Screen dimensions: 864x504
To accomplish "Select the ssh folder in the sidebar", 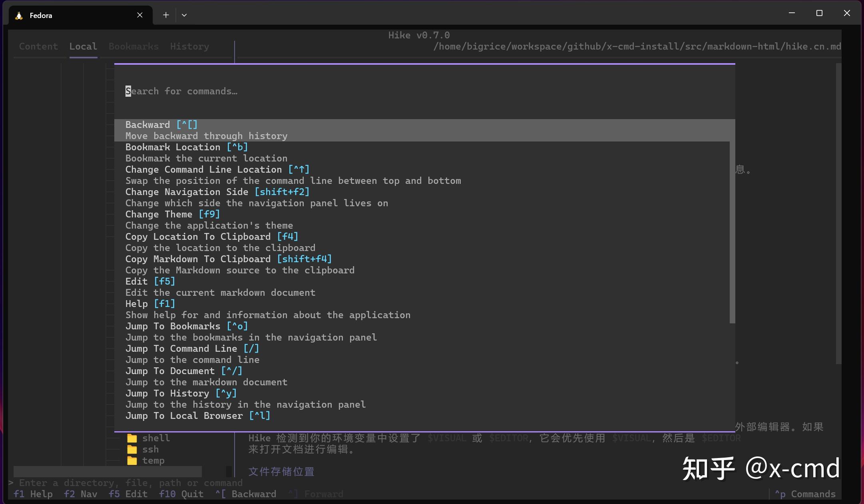I will 150,449.
